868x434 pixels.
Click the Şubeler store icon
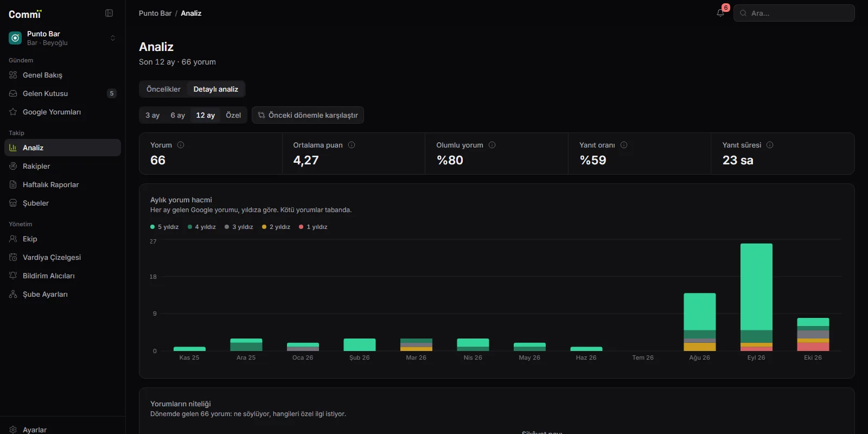click(x=13, y=203)
